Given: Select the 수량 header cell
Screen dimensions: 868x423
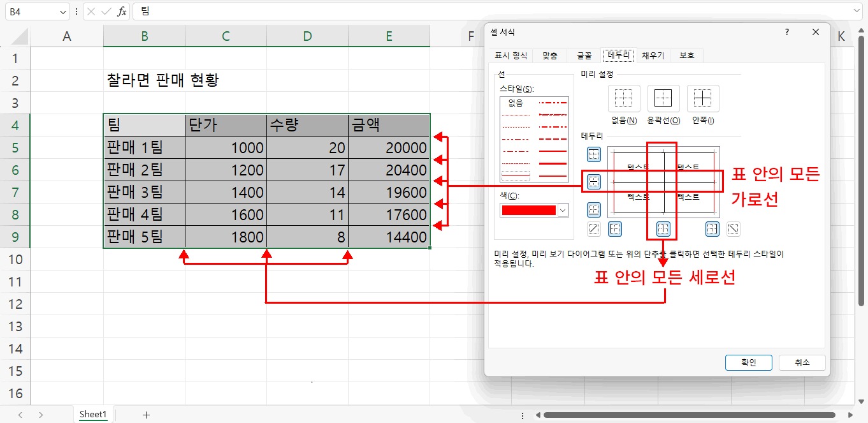Looking at the screenshot, I should pos(308,125).
